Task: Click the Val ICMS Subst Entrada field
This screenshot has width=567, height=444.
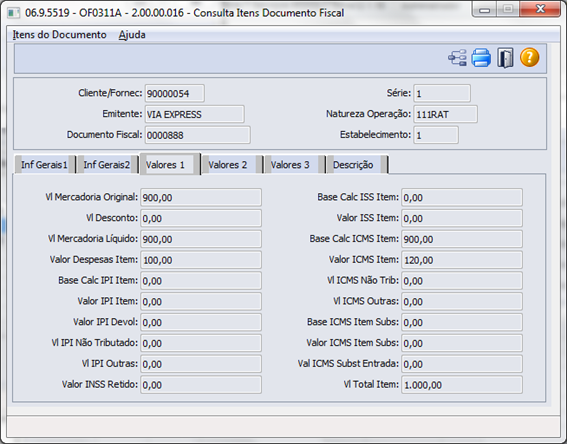Action: pyautogui.click(x=462, y=364)
